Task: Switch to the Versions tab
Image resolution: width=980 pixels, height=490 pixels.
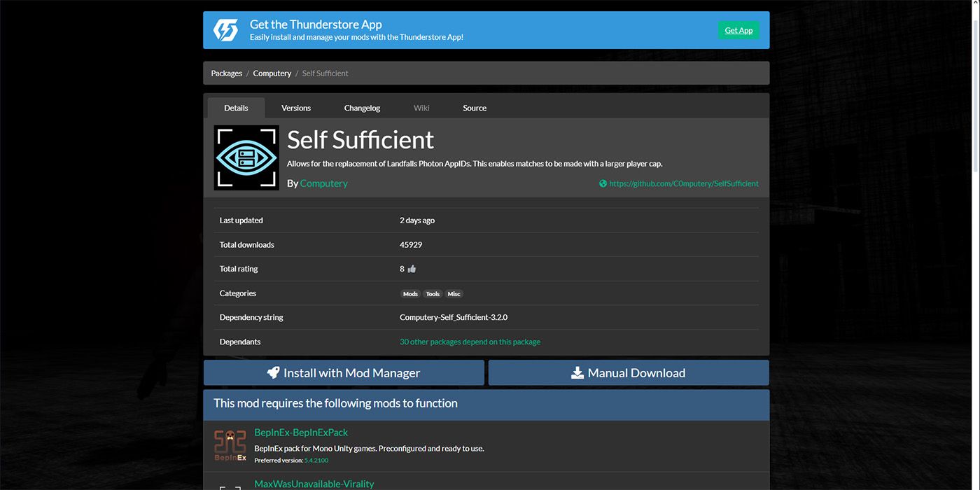Action: pyautogui.click(x=296, y=108)
